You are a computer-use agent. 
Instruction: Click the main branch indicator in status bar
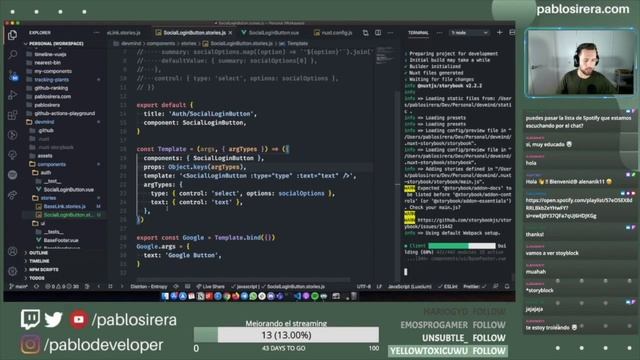coord(19,287)
